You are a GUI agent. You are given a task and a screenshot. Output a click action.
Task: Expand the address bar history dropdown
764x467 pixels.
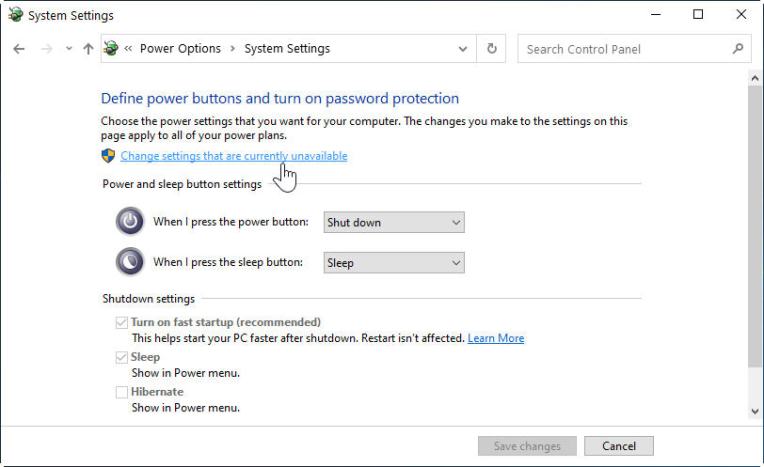(x=462, y=49)
